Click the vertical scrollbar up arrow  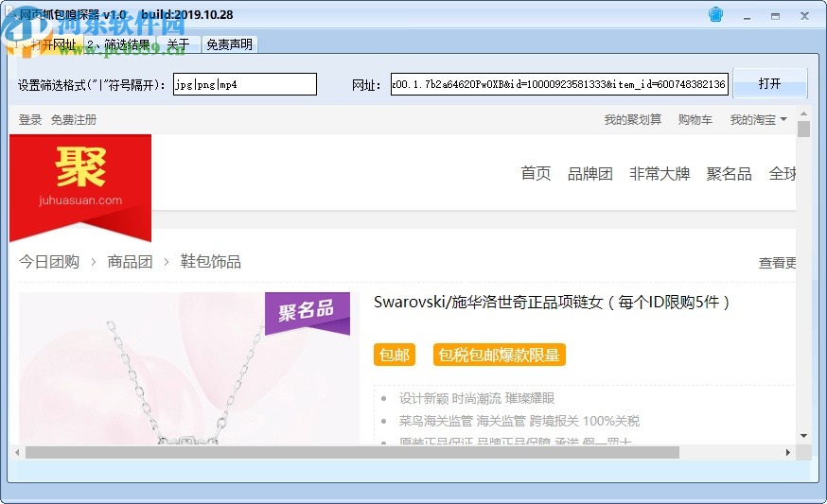(803, 113)
